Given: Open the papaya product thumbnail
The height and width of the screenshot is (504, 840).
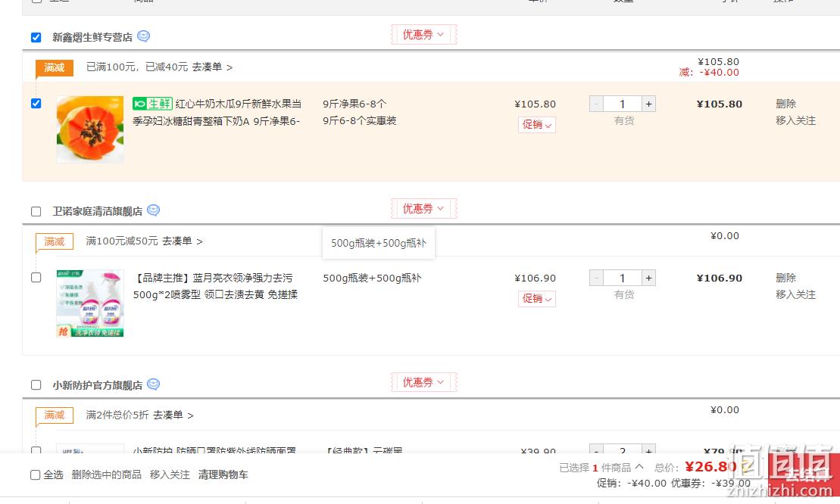Looking at the screenshot, I should coord(90,129).
